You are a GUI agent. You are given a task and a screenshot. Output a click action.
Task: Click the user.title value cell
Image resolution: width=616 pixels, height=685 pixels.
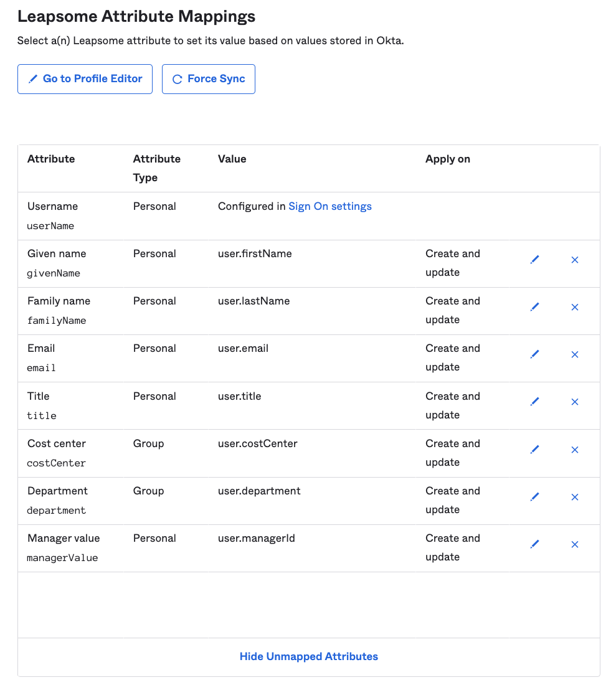239,396
